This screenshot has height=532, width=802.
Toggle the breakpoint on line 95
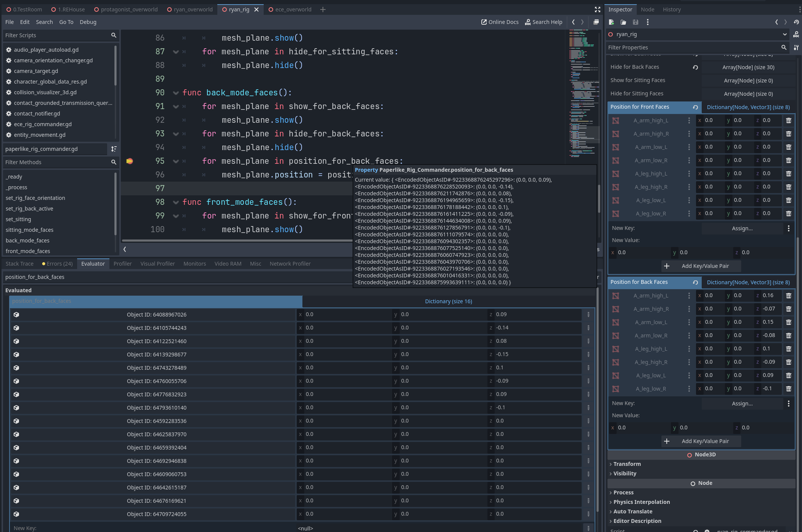click(x=130, y=161)
